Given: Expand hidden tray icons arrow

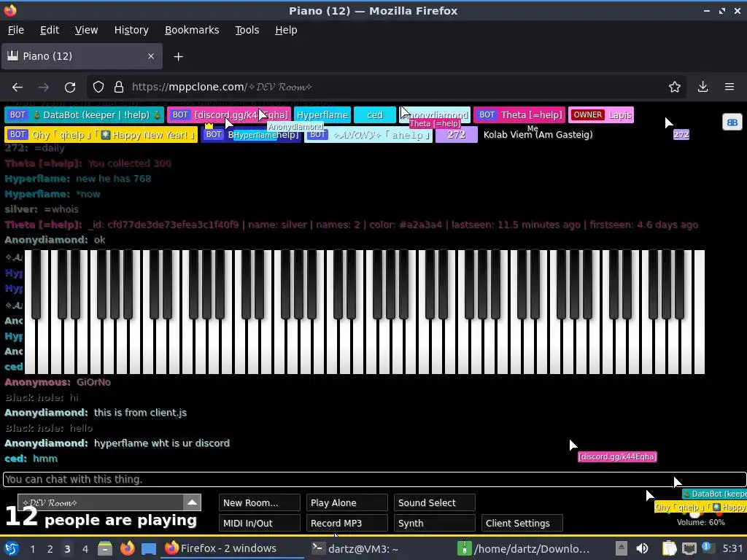Looking at the screenshot, I should 621,548.
